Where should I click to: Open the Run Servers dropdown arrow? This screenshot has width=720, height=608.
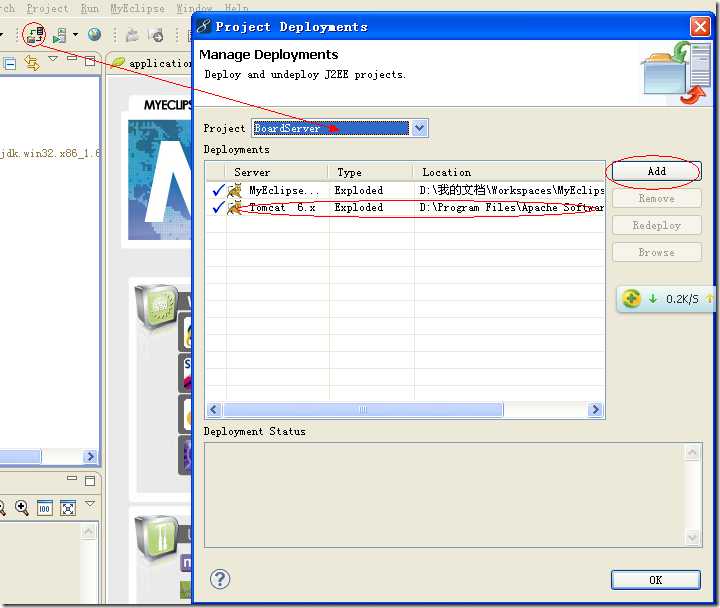(75, 34)
